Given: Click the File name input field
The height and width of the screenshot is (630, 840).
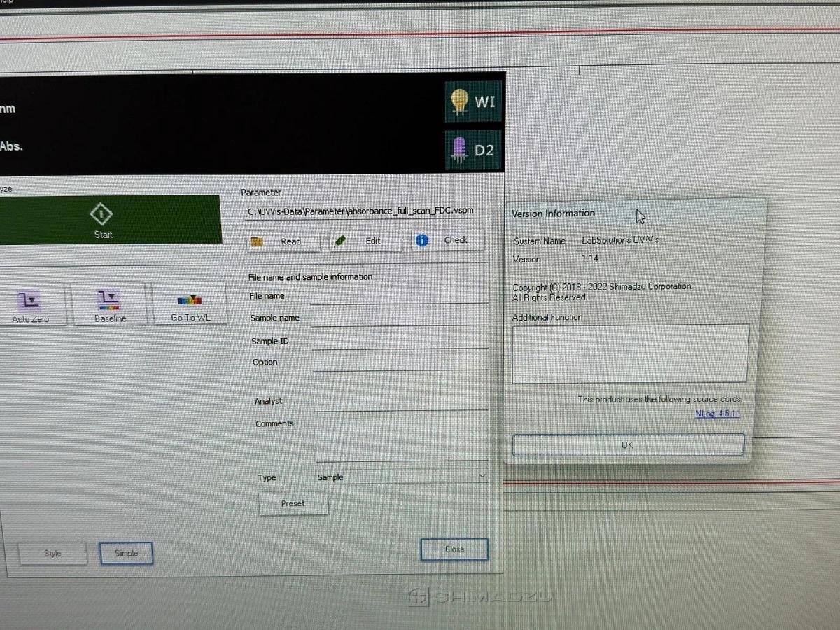Looking at the screenshot, I should (399, 296).
